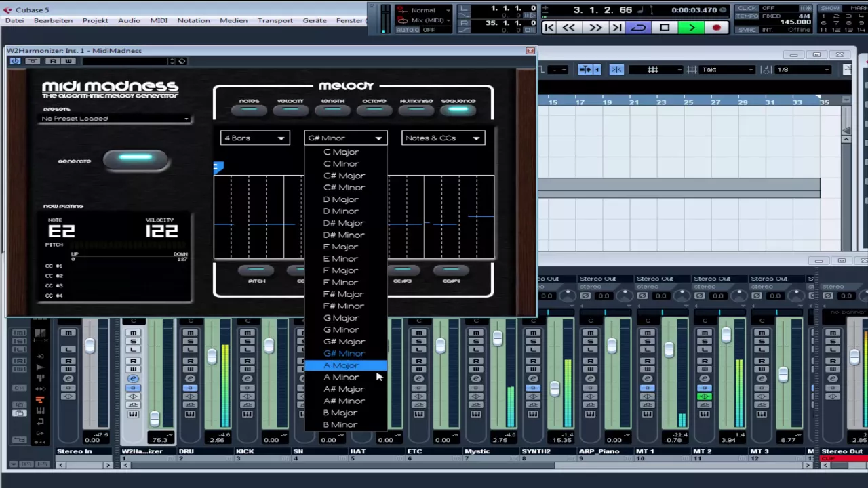This screenshot has width=868, height=488.
Task: Open the Takt grid type dropdown
Action: 727,69
